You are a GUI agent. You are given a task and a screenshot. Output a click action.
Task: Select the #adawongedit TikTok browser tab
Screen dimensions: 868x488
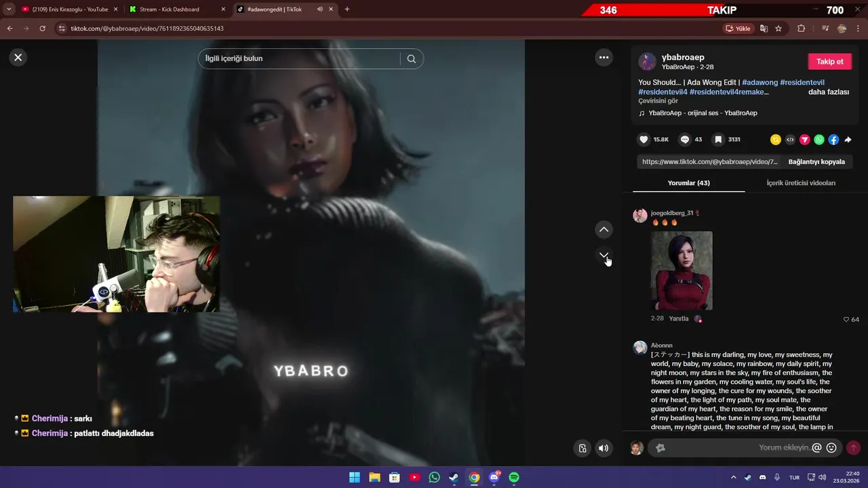click(x=275, y=9)
